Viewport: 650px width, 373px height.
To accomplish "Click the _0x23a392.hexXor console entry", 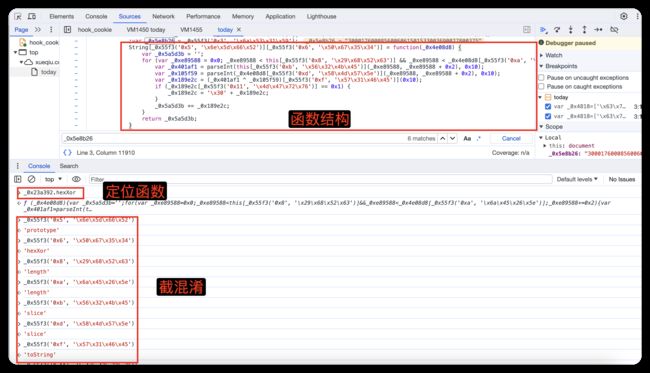I will pos(50,193).
